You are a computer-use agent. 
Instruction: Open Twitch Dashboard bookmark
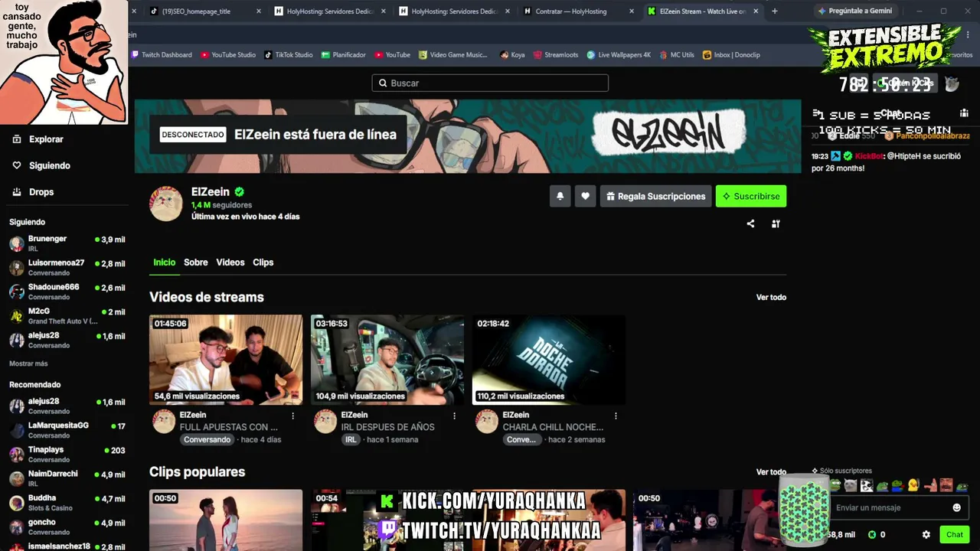[162, 55]
